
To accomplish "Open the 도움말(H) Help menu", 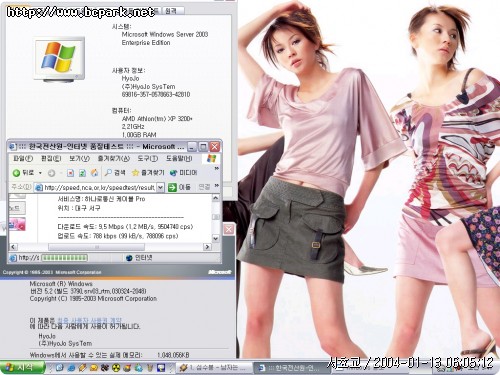I will (x=179, y=158).
